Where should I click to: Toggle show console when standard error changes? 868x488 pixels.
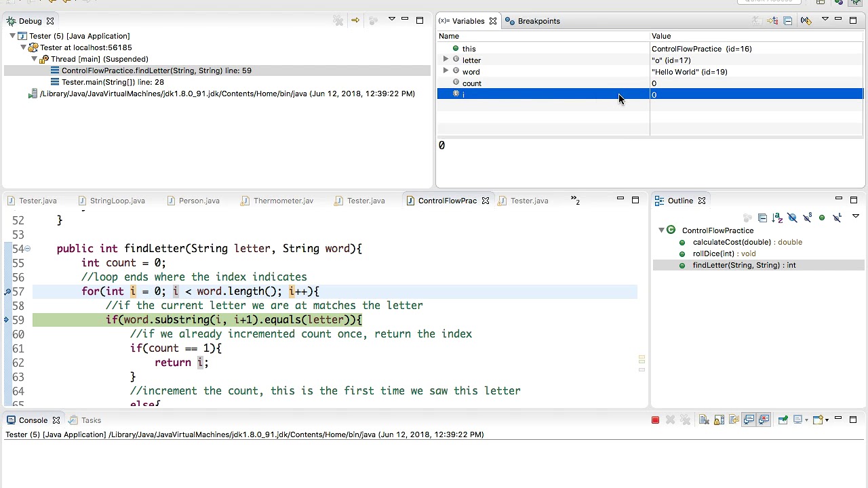(764, 420)
